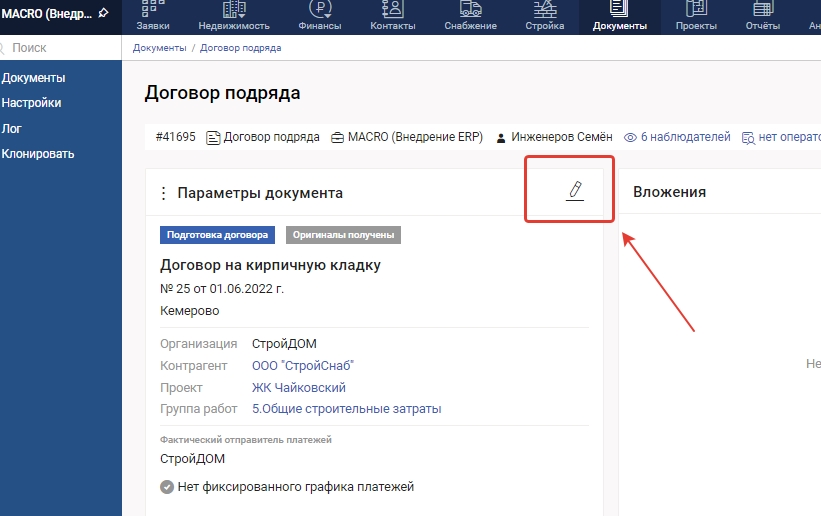This screenshot has height=516, width=821.
Task: Open the Проекты tab in top navigation
Action: tap(695, 17)
